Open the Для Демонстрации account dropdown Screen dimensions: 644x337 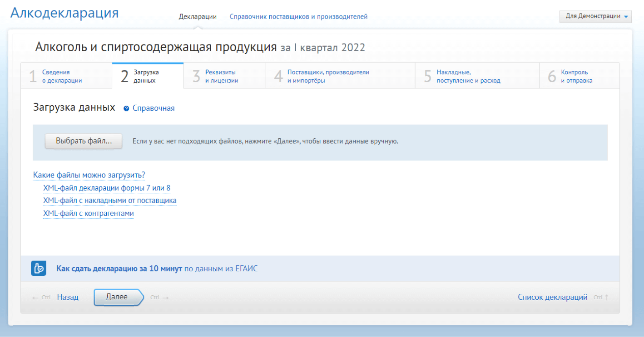click(595, 16)
